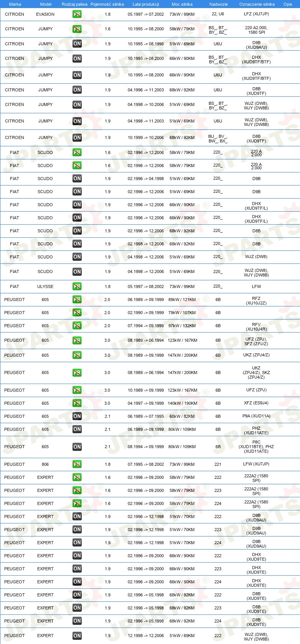Click production years 12.1998 -> 12.2006

[146, 636]
